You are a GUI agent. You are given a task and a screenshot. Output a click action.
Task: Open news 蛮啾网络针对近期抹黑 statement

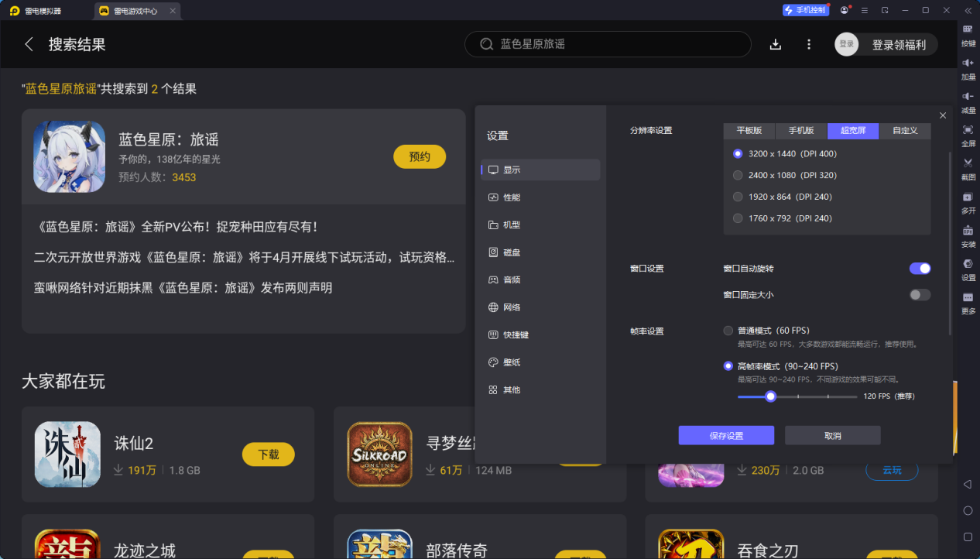tap(183, 288)
